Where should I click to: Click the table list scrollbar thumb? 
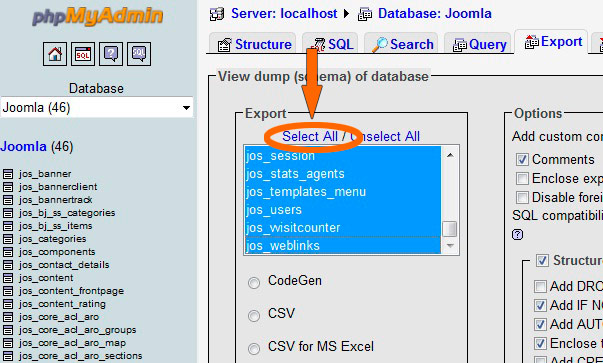pos(450,229)
